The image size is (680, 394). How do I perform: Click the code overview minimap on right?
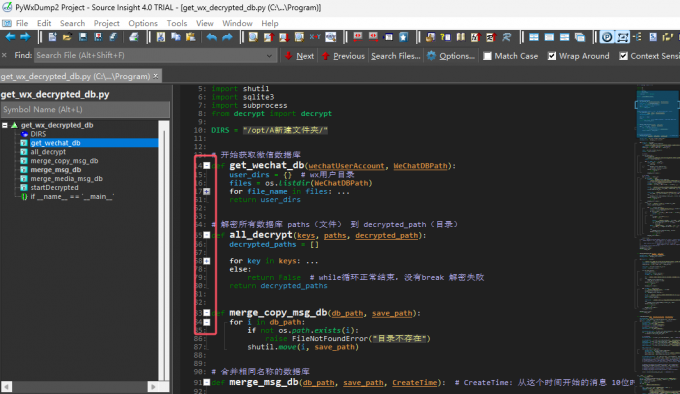[x=657, y=239]
